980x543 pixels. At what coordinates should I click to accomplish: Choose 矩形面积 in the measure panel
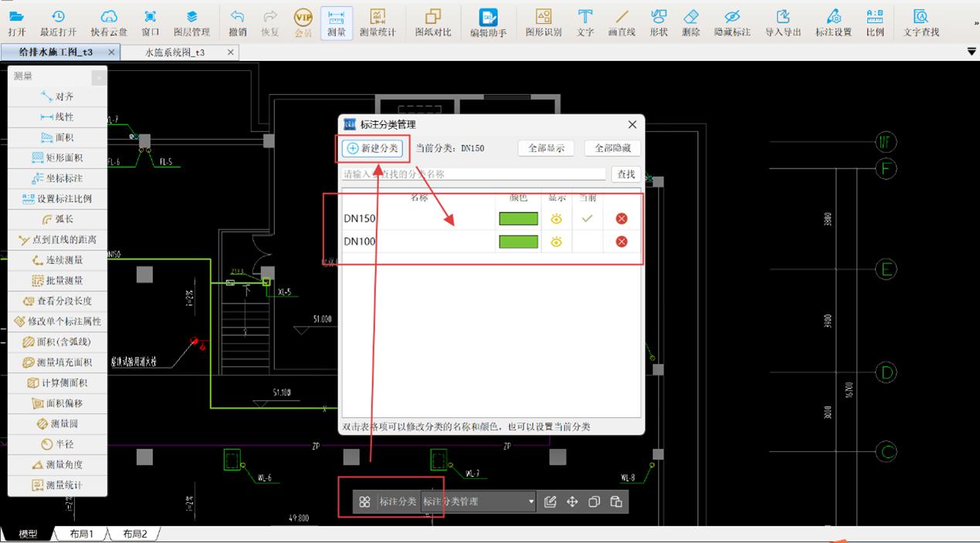pyautogui.click(x=57, y=158)
